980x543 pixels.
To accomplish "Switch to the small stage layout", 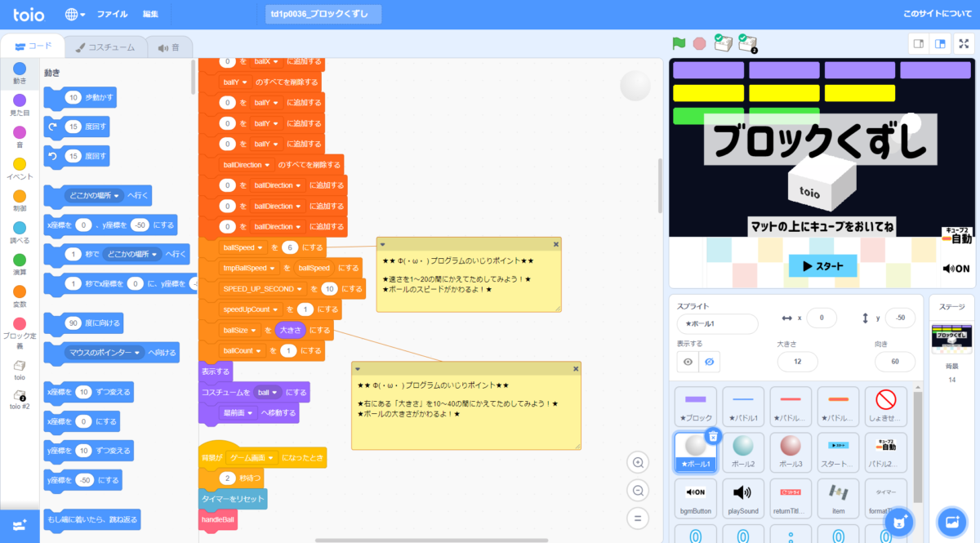I will pyautogui.click(x=919, y=43).
